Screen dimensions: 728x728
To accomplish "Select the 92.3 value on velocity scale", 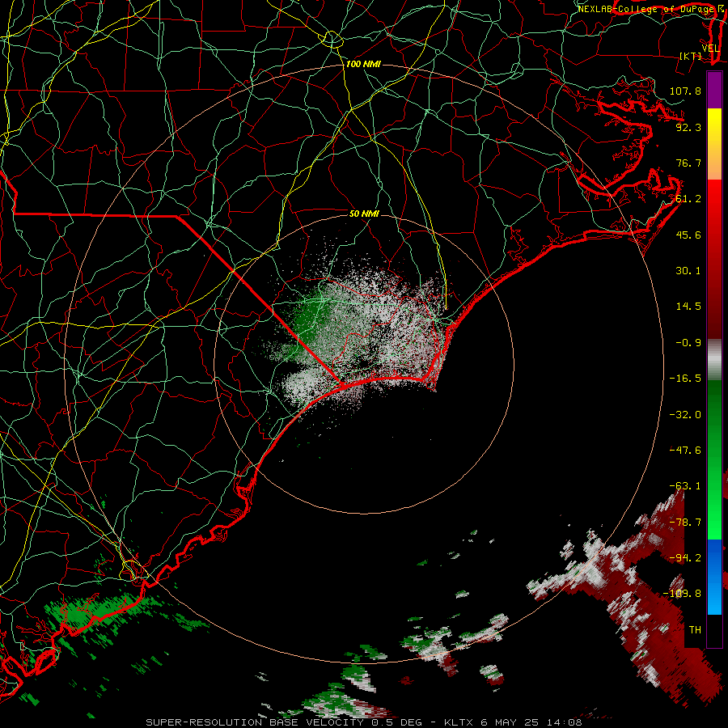I will click(688, 127).
